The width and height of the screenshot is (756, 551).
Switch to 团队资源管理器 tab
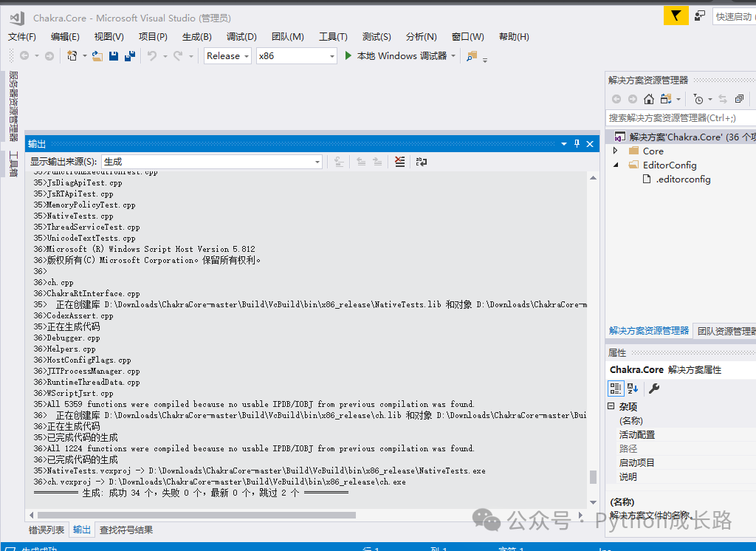coord(726,331)
